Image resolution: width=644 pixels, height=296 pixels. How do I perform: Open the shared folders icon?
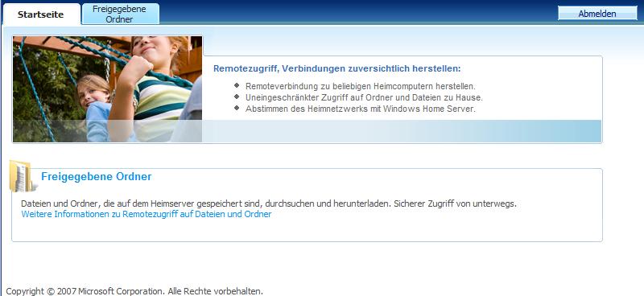22,176
